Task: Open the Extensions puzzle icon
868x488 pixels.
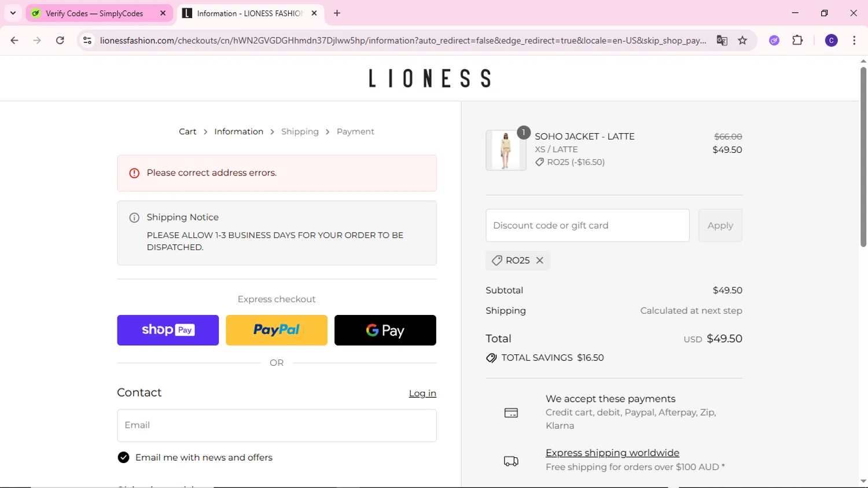Action: (797, 41)
